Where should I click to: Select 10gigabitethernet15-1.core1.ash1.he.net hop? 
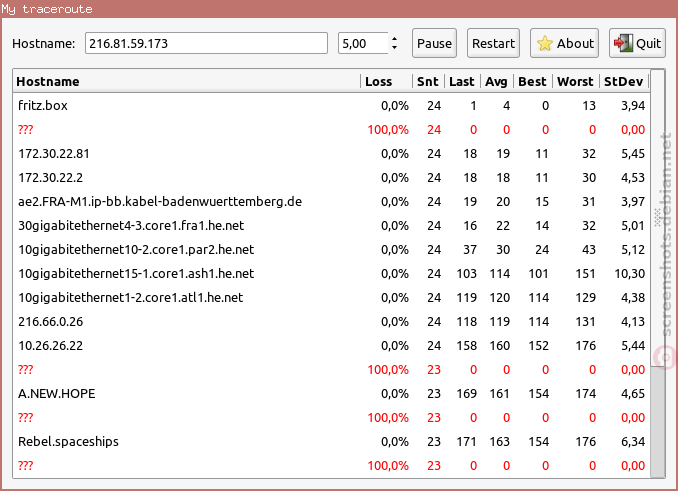click(x=331, y=274)
